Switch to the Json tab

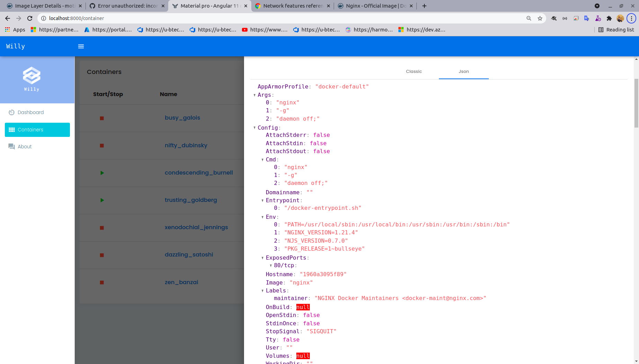464,72
